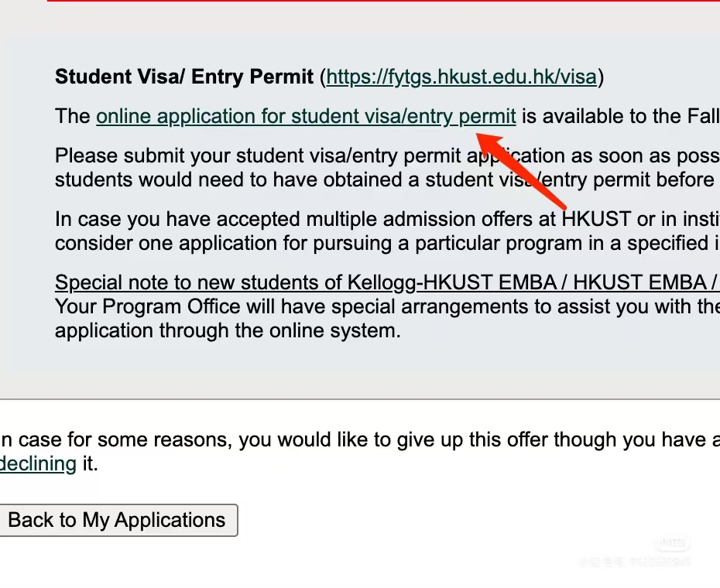Image resolution: width=720 pixels, height=588 pixels.
Task: Click the 'In case you have accepted multiple' line
Action: [387, 220]
